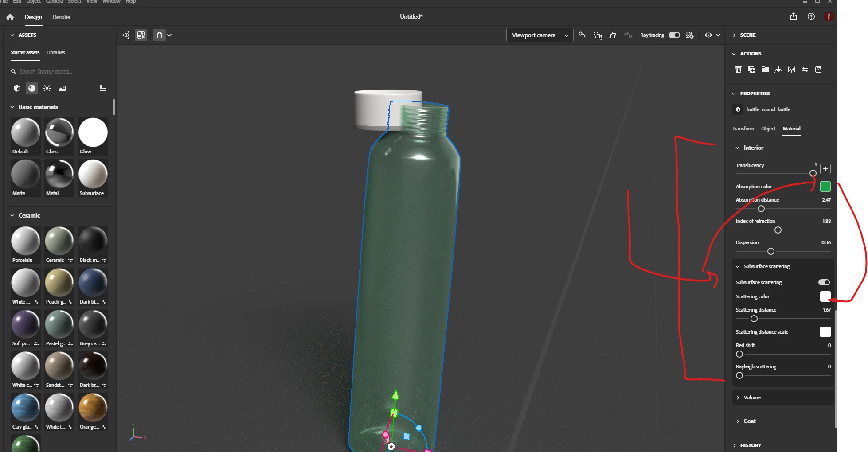This screenshot has height=452, width=868.
Task: Expand the HISTORY panel
Action: click(734, 445)
